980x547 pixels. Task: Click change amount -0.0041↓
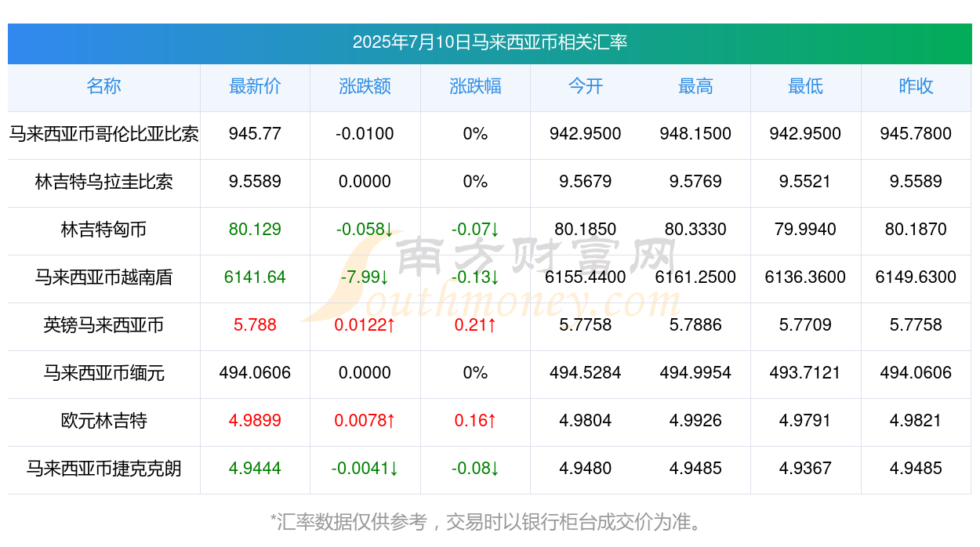pos(365,469)
